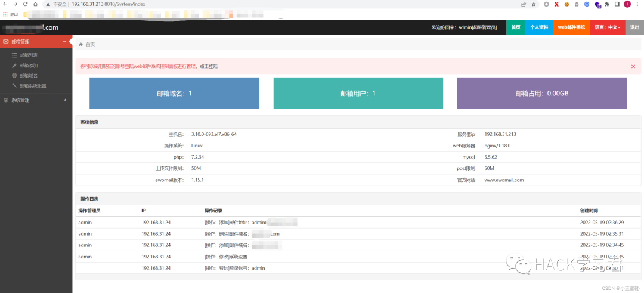Click the pencil icon beside 邮箱添加
This screenshot has height=293, width=644.
14,65
